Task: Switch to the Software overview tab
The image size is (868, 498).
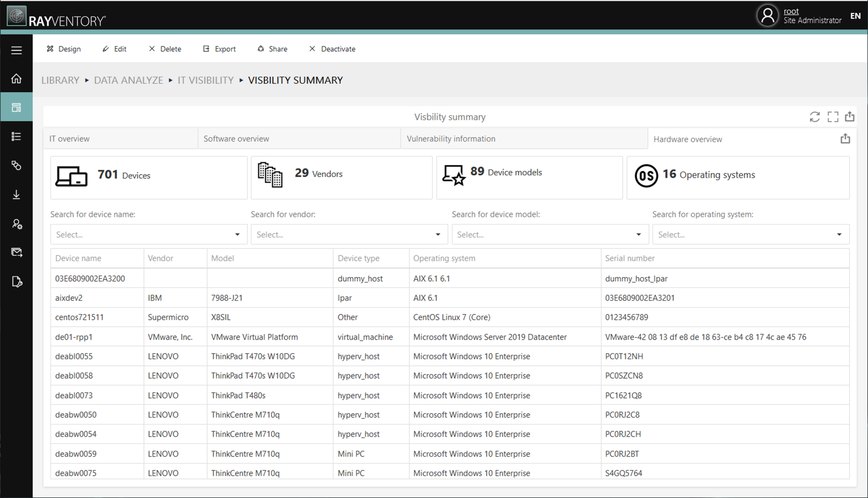Action: [236, 139]
